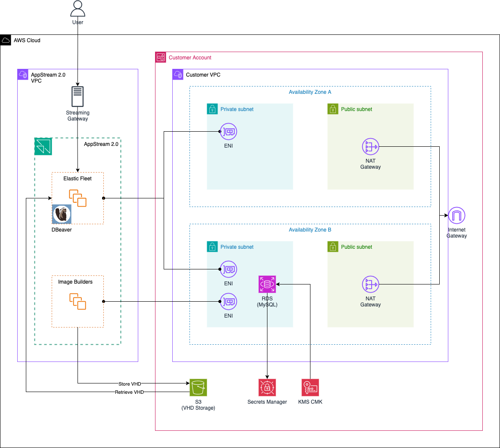Select the KMS CMK key icon
This screenshot has width=500, height=448.
tap(310, 387)
